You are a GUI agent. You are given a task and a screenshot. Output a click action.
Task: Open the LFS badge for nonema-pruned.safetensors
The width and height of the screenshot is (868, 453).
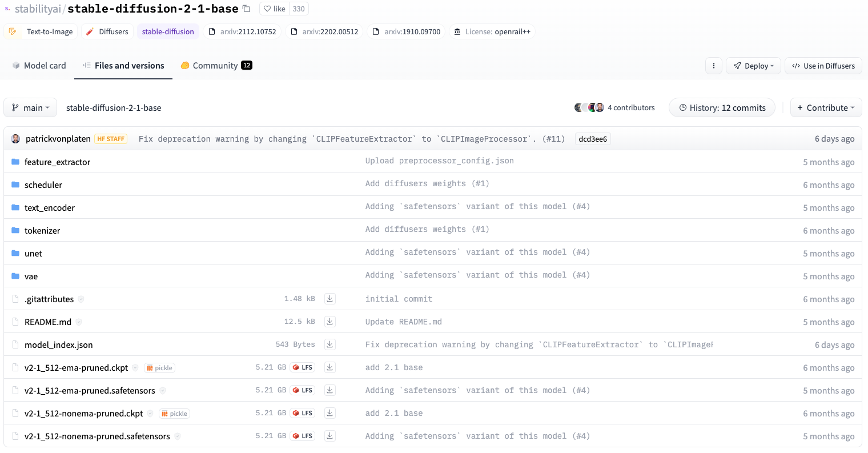[303, 436]
